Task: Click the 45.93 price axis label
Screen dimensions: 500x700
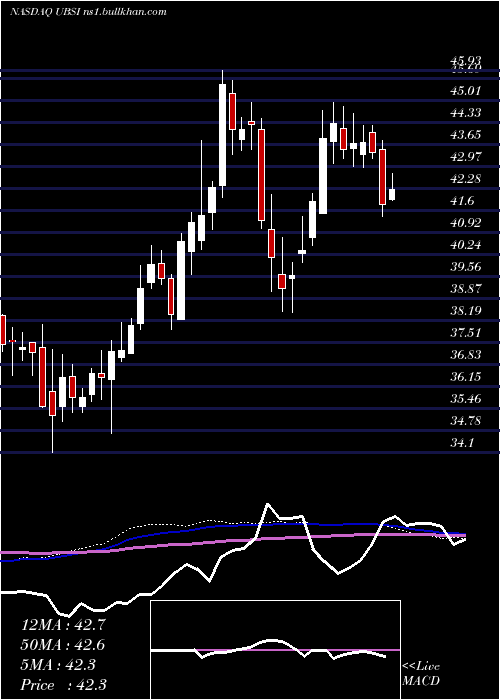Action: pos(465,62)
